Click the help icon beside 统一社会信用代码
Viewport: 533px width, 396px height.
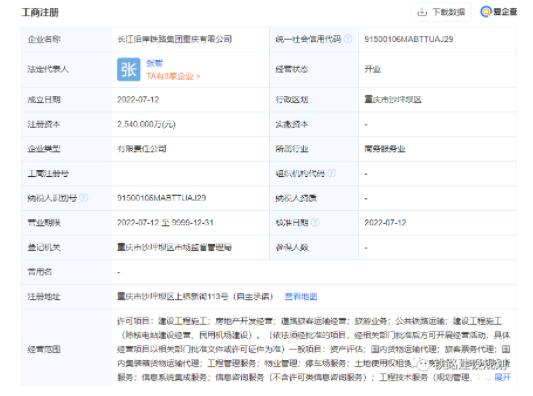(348, 39)
